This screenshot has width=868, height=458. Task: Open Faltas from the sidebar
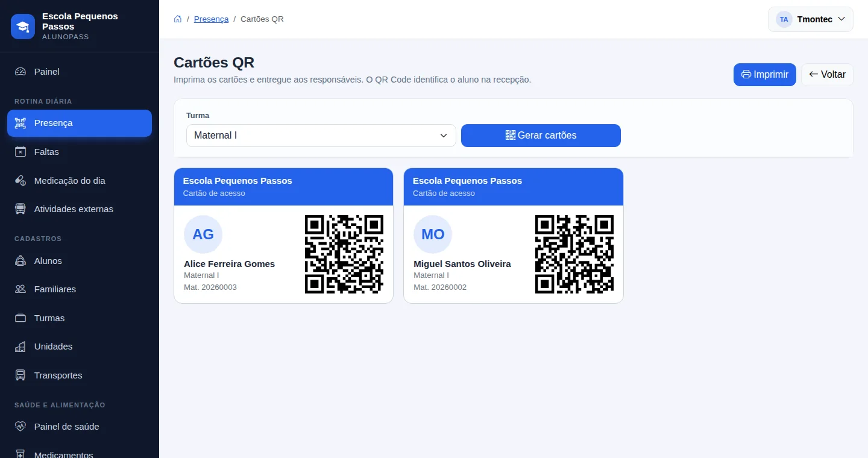click(x=80, y=152)
